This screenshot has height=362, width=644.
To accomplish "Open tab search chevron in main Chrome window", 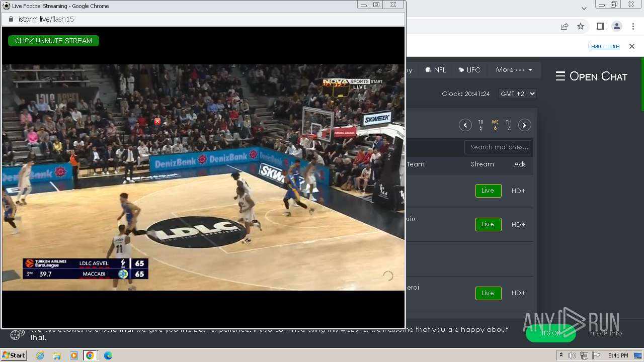I will point(584,8).
